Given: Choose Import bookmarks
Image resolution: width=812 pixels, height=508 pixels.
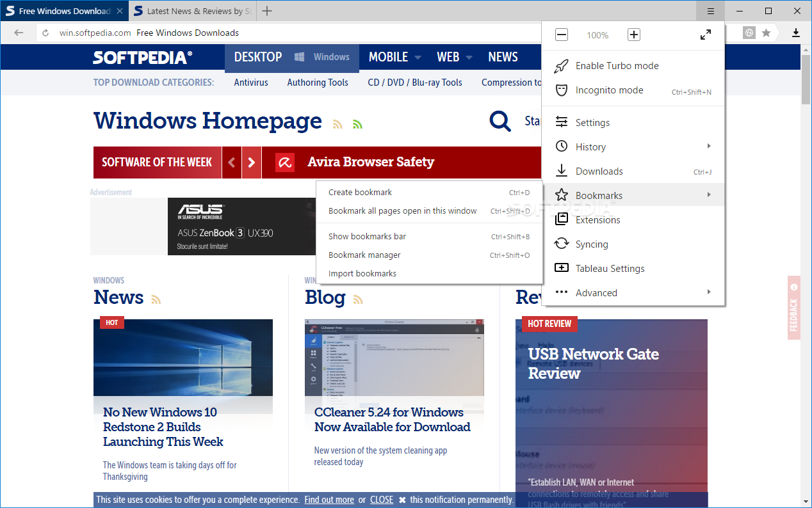Looking at the screenshot, I should coord(430,273).
